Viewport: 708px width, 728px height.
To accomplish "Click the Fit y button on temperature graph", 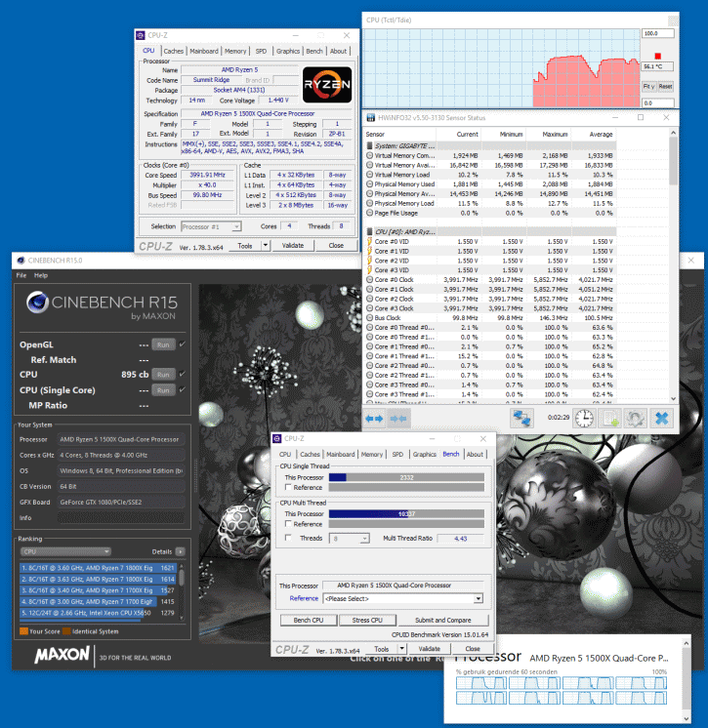I will pos(648,86).
